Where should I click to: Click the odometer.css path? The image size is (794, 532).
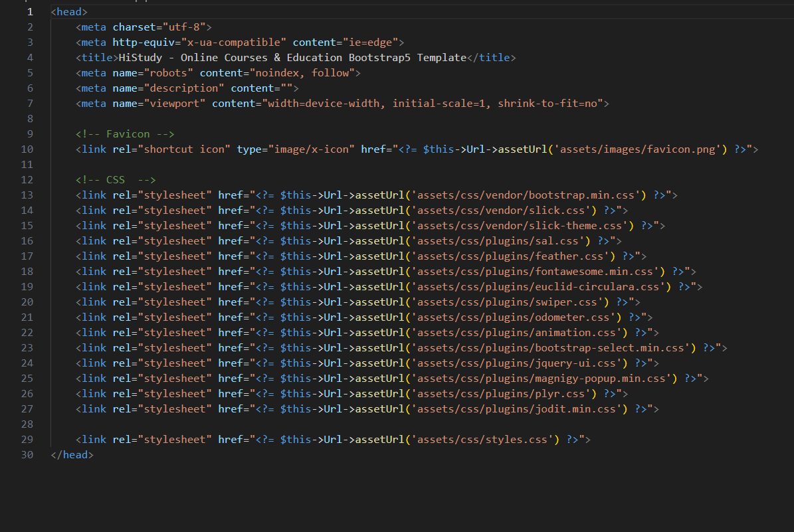[x=514, y=317]
